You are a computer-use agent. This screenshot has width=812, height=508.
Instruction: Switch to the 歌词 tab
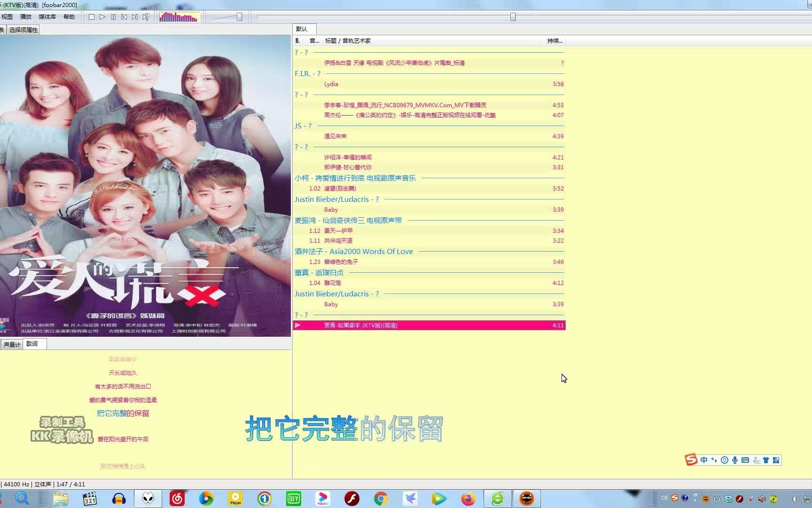click(34, 344)
